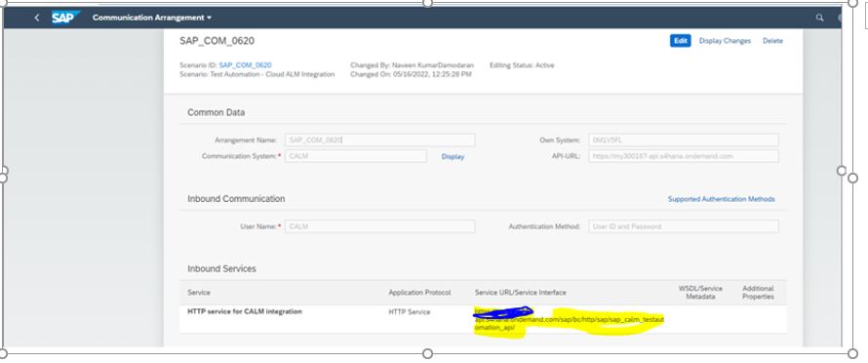Image resolution: width=868 pixels, height=363 pixels.
Task: Click the Editing Status: Active text
Action: click(x=522, y=65)
